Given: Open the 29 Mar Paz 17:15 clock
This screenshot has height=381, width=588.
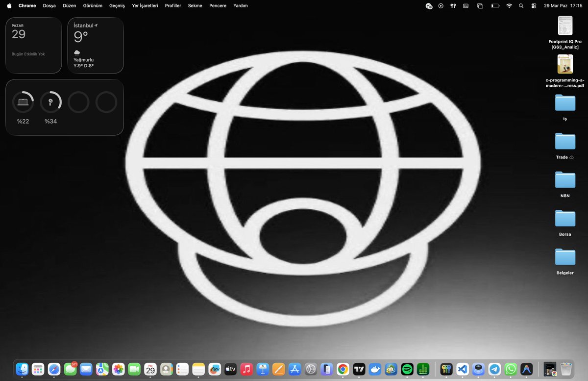Looking at the screenshot, I should (563, 5).
